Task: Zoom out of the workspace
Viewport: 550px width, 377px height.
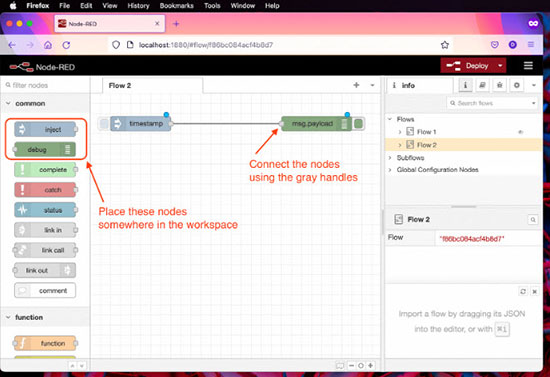Action: [x=351, y=365]
